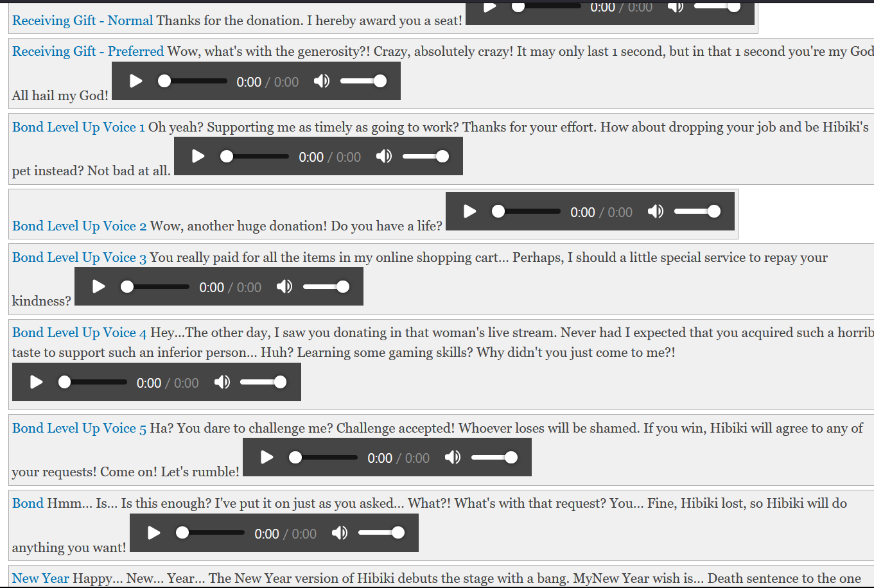Image resolution: width=874 pixels, height=588 pixels.
Task: Play the Bond voice line audio
Action: pos(153,533)
